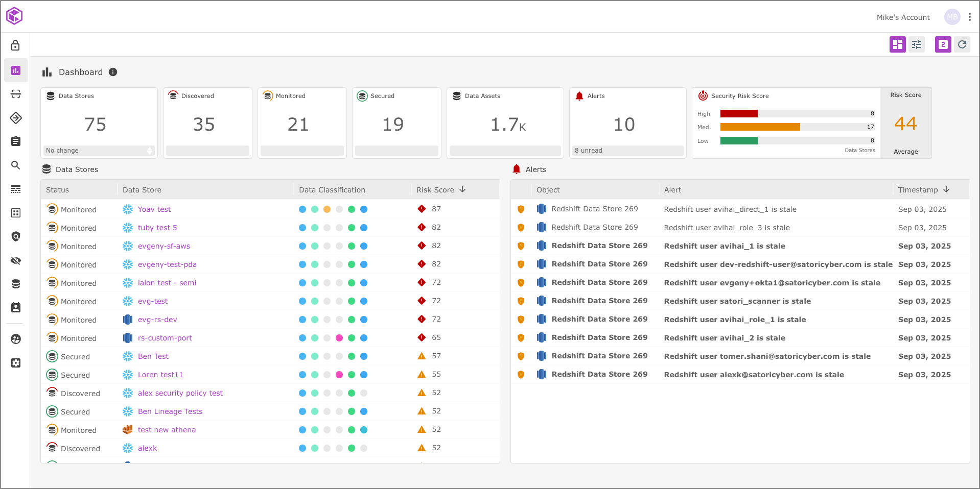This screenshot has width=980, height=489.
Task: Click the shield search icon in sidebar
Action: pos(15,236)
